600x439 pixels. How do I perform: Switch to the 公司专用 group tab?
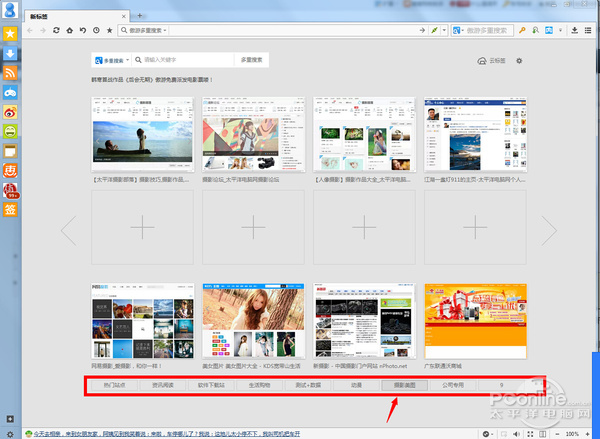(453, 385)
